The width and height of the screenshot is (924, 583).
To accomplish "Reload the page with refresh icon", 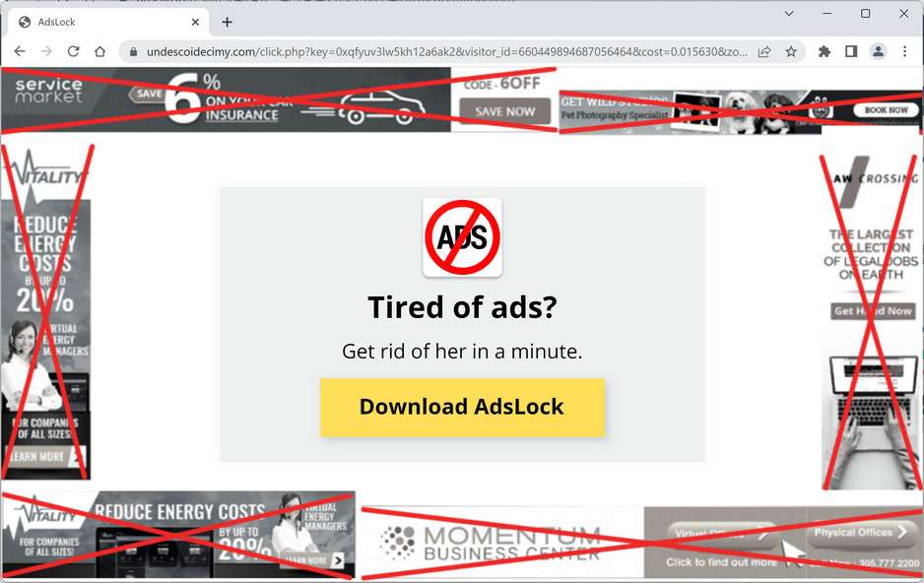I will point(73,52).
